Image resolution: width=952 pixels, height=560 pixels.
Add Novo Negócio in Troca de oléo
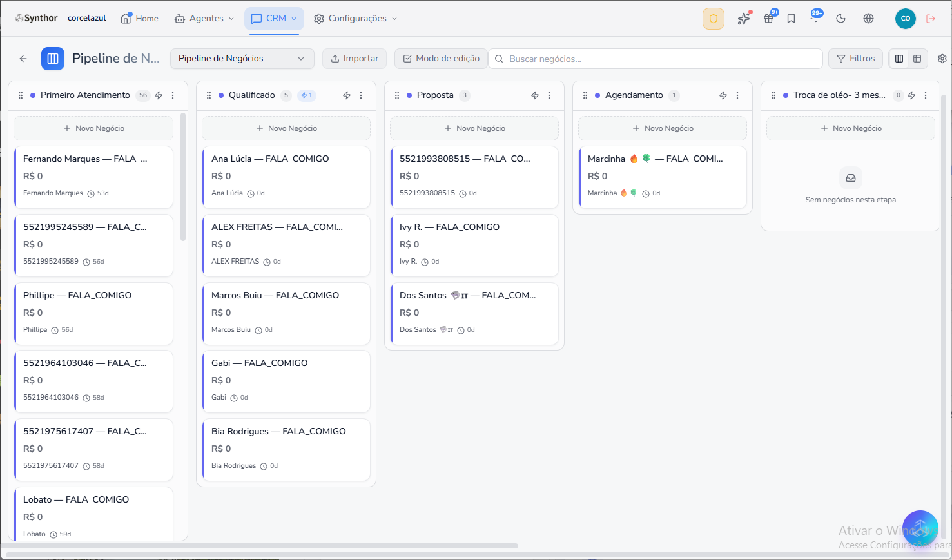[x=851, y=128]
